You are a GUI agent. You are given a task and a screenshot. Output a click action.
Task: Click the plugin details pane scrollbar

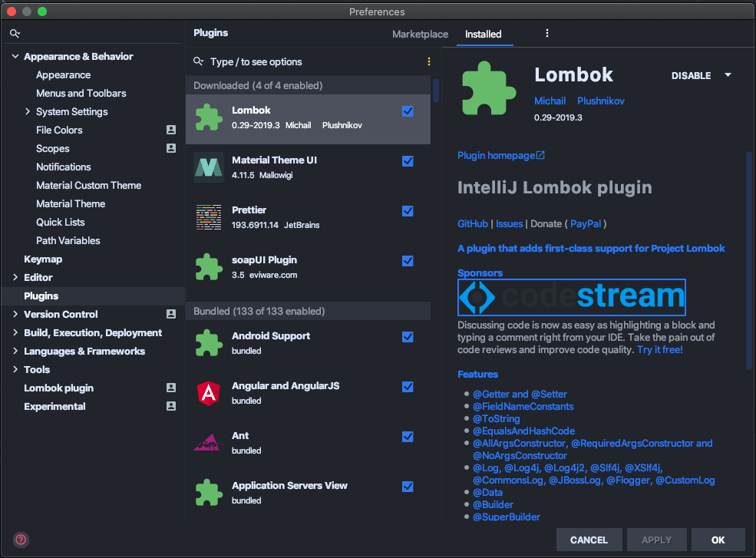click(749, 260)
